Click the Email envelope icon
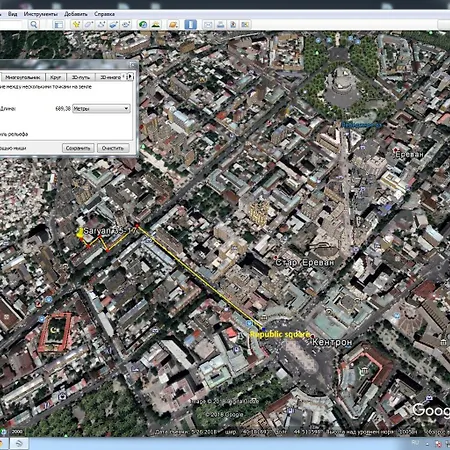 (208, 24)
